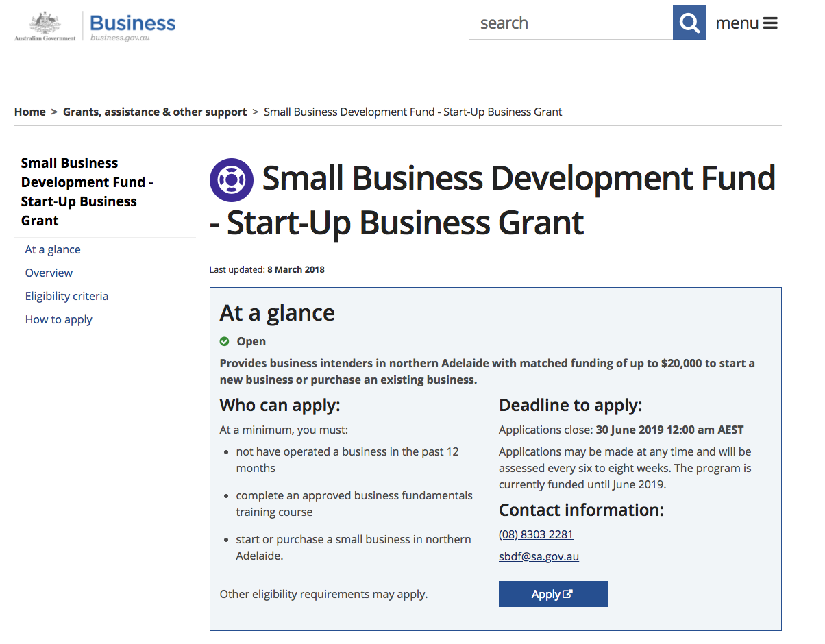This screenshot has width=825, height=644.
Task: Click the sbdf@sa.gov.au email link
Action: 539,556
